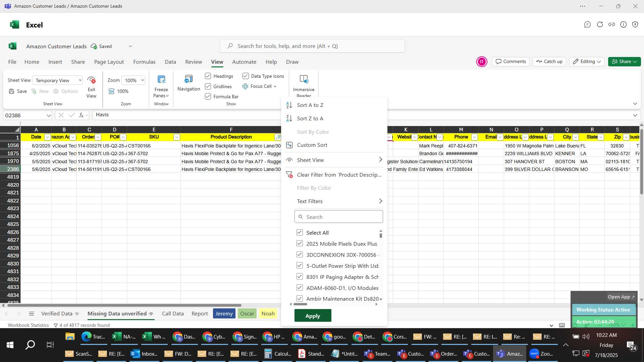Screen dimensions: 644x362
Task: Uncheck 3DCONNEXION 3DX-700056 filter item
Action: point(300,255)
